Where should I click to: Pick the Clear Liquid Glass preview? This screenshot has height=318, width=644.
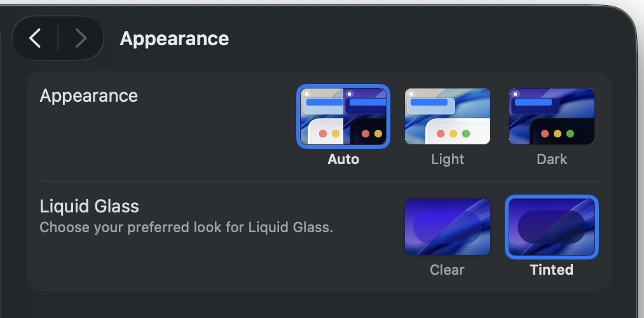(448, 227)
